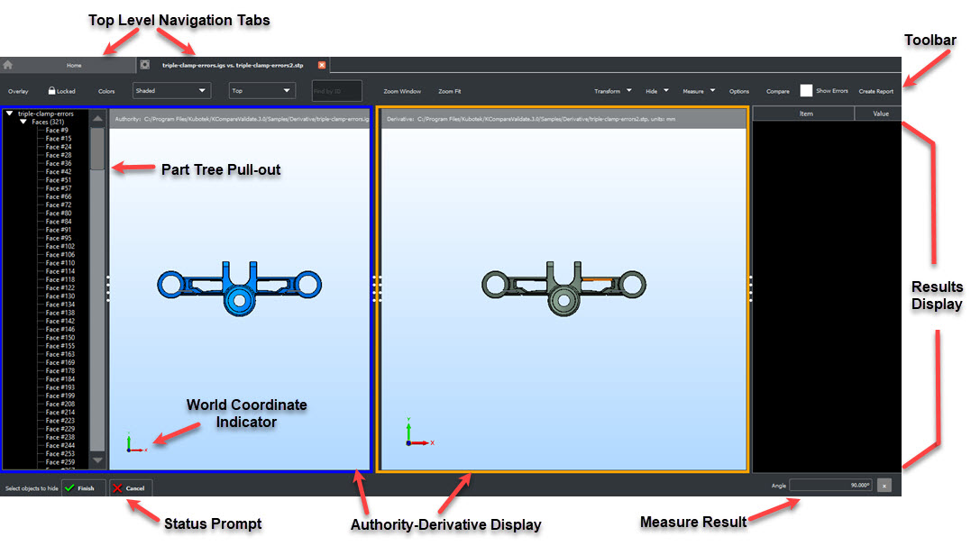980x546 pixels.
Task: Click the comparison tab's document icon
Action: [145, 65]
